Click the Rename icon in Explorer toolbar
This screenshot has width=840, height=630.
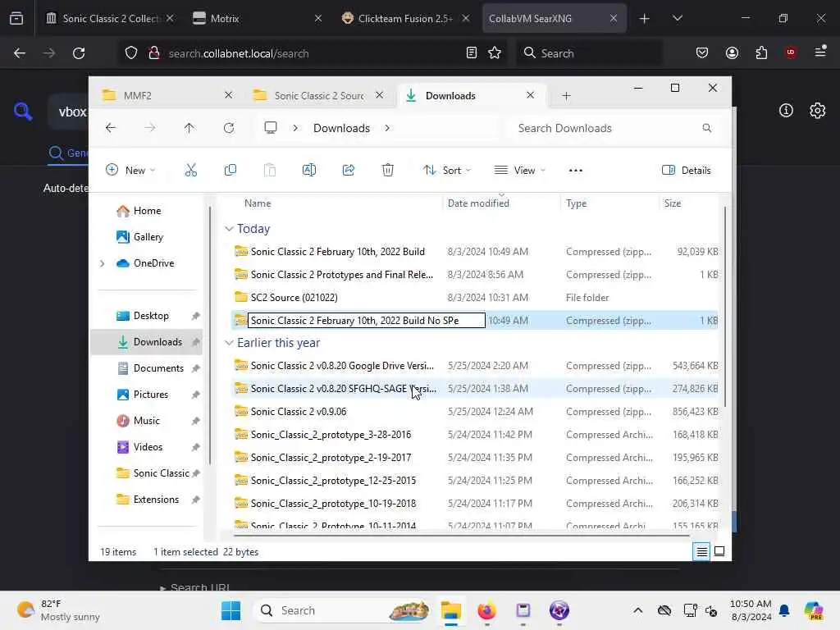click(x=309, y=171)
